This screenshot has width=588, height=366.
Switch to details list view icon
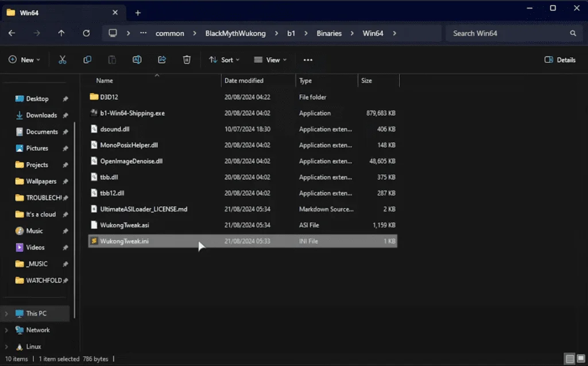(x=570, y=359)
